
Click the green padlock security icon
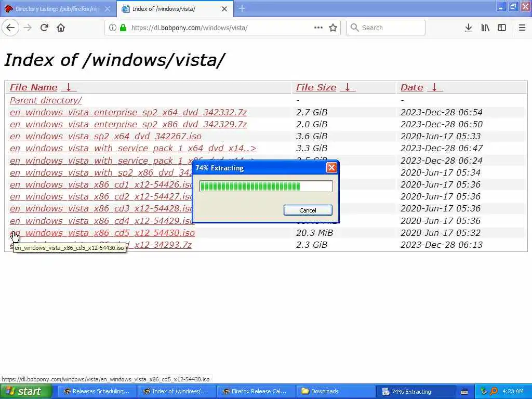tap(123, 28)
